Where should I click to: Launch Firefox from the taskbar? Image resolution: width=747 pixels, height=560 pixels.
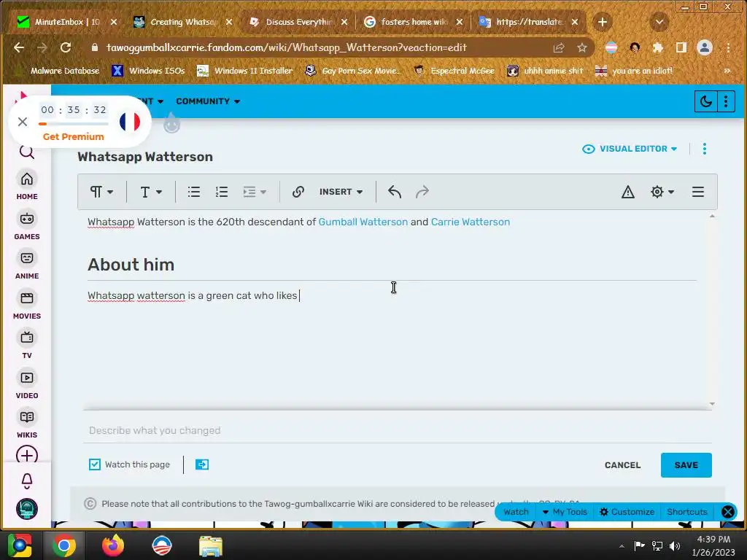[112, 545]
